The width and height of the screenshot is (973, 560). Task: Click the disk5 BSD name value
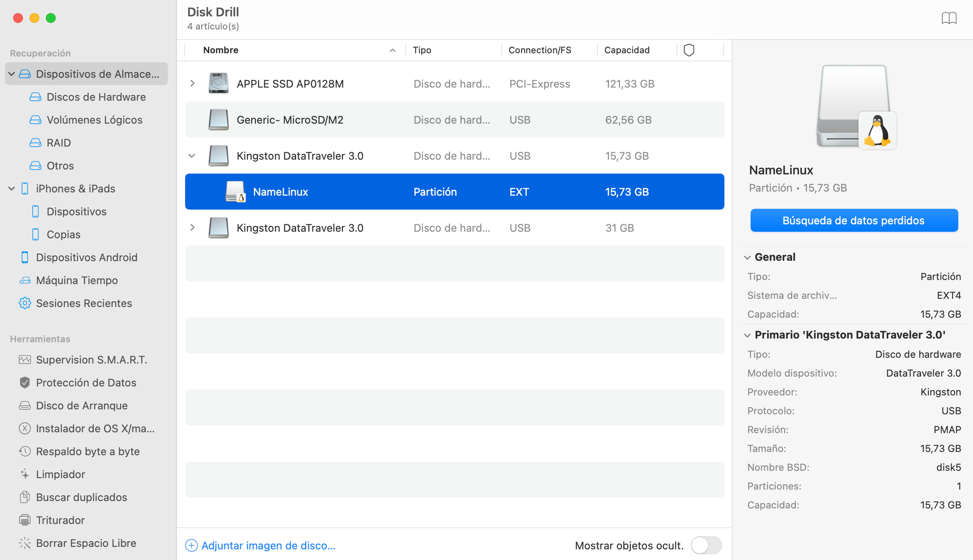pyautogui.click(x=948, y=467)
